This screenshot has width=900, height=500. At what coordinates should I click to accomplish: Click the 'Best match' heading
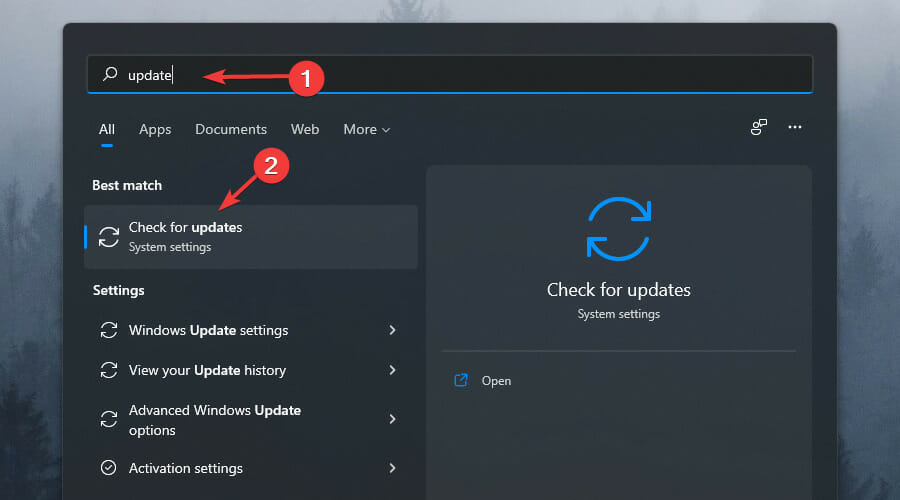[x=127, y=185]
